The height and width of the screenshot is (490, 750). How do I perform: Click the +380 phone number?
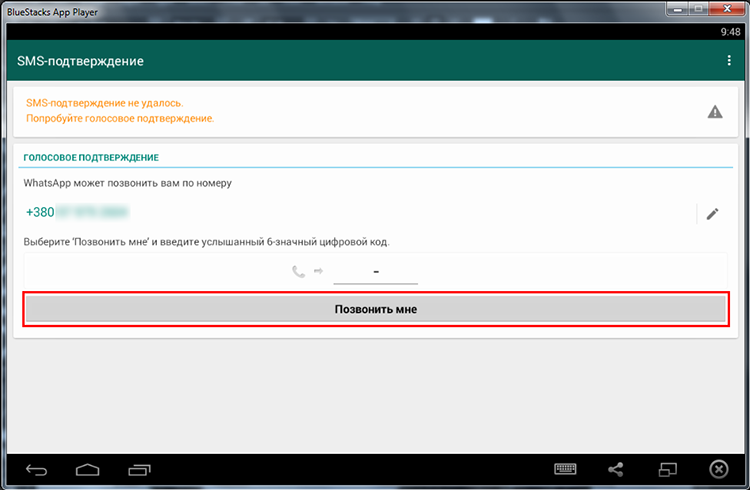77,212
